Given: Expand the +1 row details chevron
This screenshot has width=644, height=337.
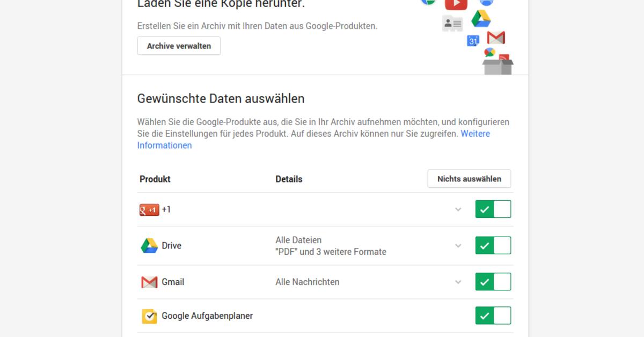Looking at the screenshot, I should (458, 210).
